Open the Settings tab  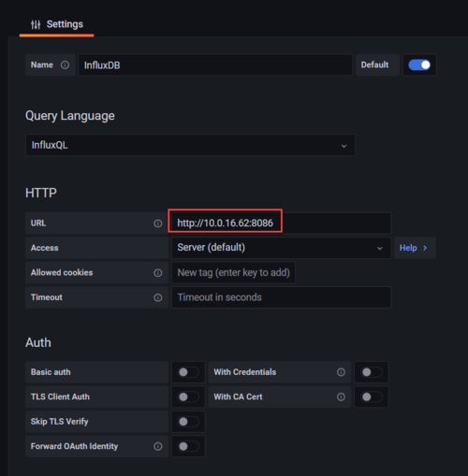57,24
